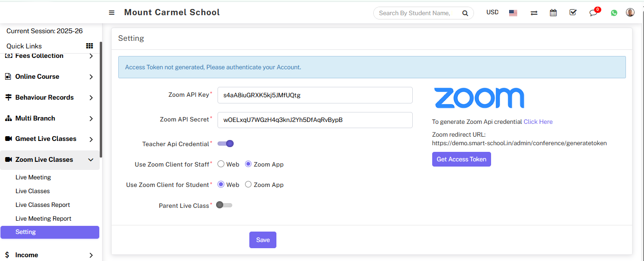Click the WhatsApp icon

click(614, 13)
